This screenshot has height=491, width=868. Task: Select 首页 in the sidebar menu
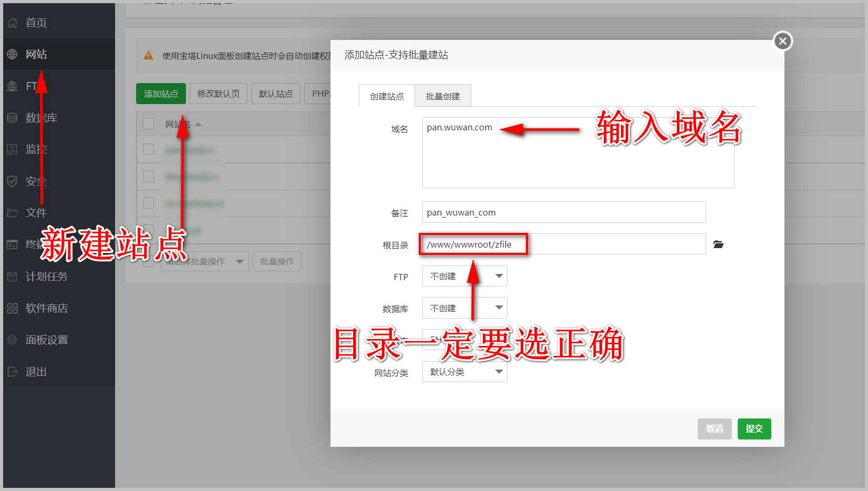tap(59, 23)
